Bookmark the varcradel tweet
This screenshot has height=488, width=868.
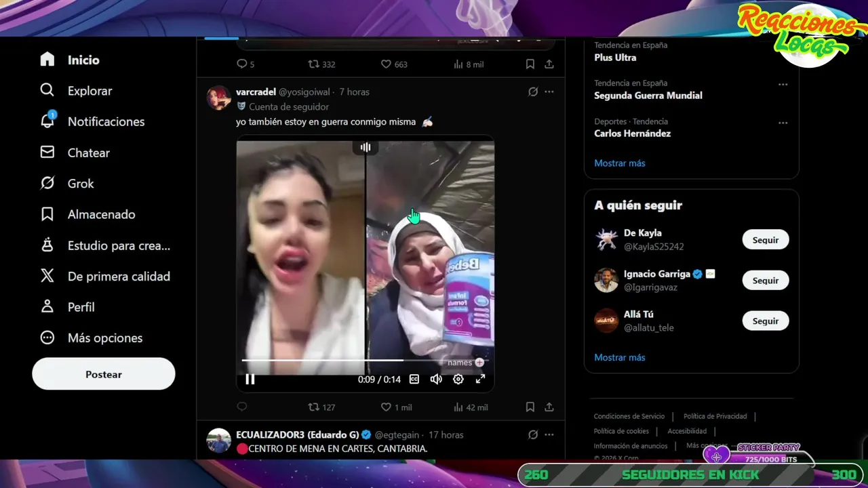click(x=530, y=407)
